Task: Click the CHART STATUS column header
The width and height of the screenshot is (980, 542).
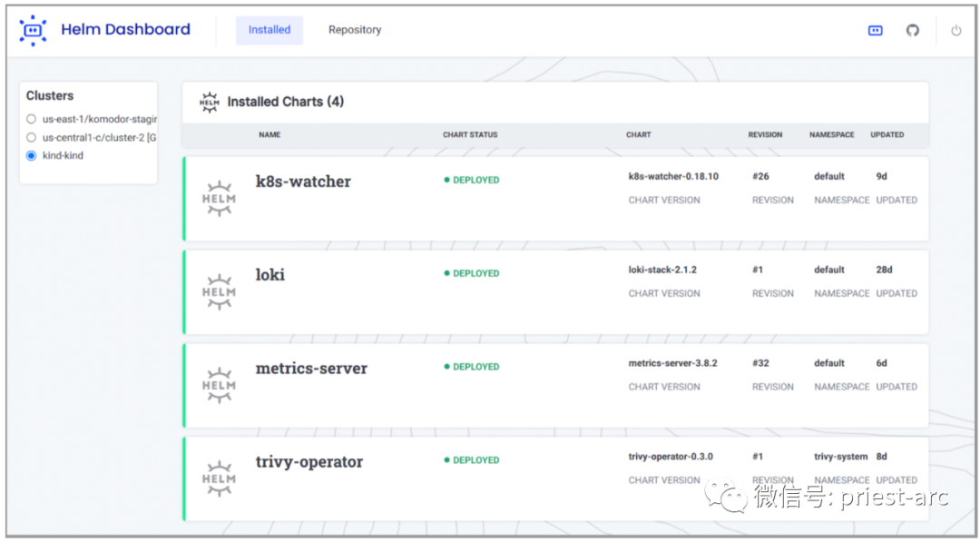Action: [x=470, y=135]
